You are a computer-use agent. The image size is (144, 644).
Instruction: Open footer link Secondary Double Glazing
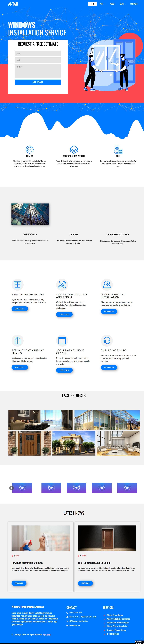(116, 630)
